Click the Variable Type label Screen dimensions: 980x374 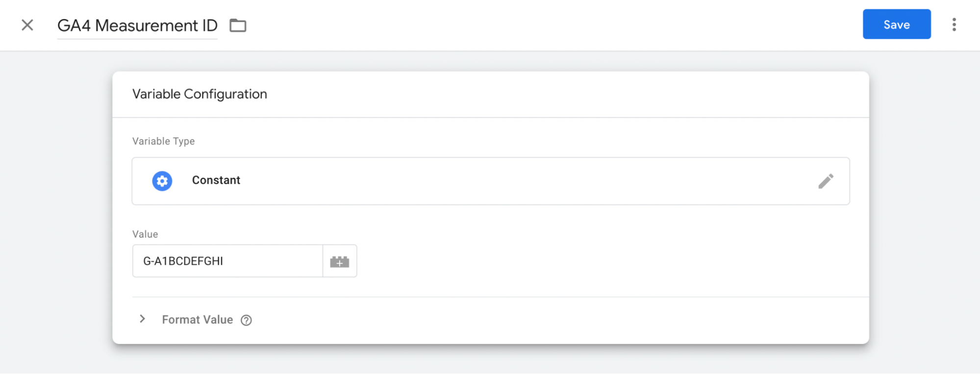coord(163,141)
